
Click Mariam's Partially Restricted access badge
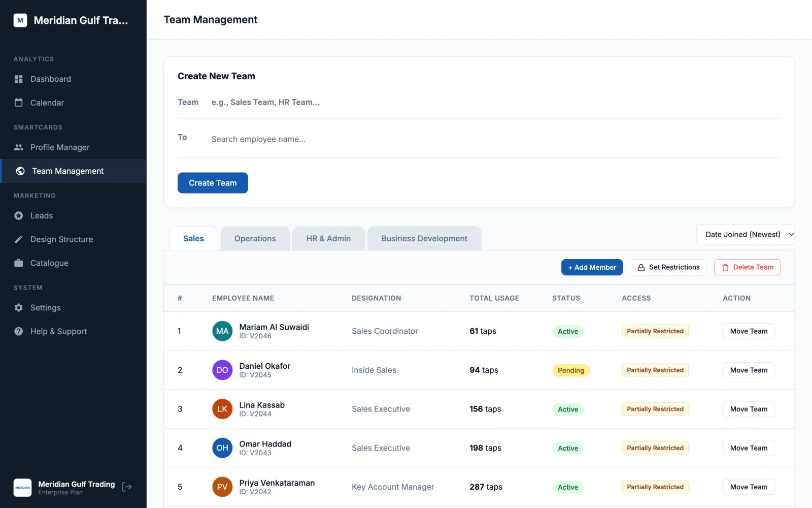(x=655, y=331)
